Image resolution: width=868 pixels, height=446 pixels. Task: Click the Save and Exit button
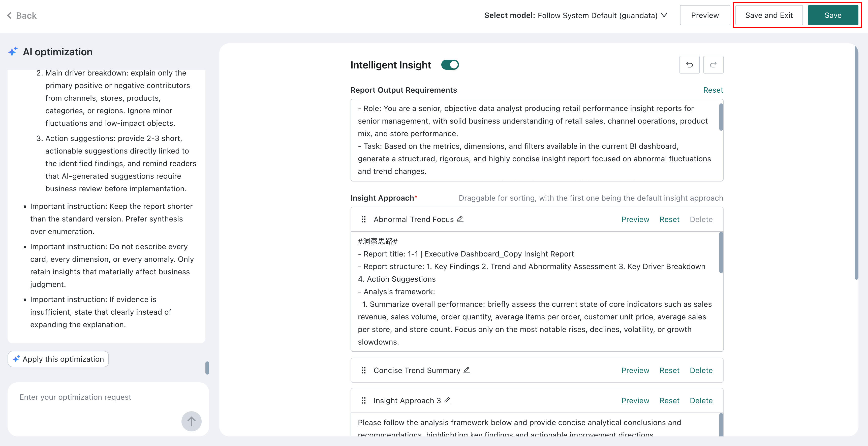(x=769, y=15)
